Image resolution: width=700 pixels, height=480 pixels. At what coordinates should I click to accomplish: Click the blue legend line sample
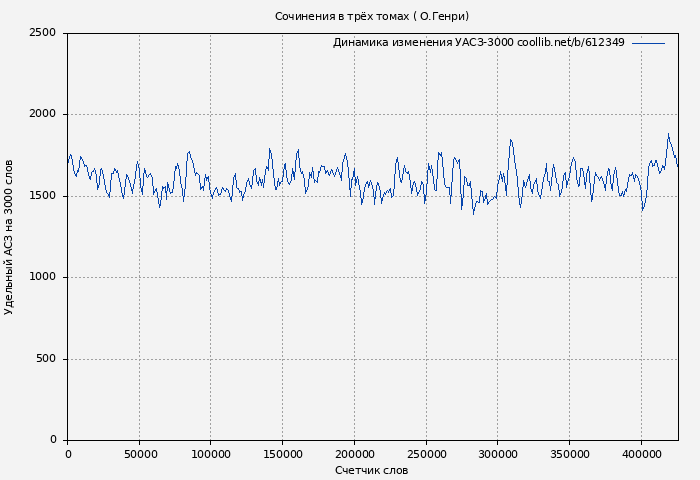648,43
